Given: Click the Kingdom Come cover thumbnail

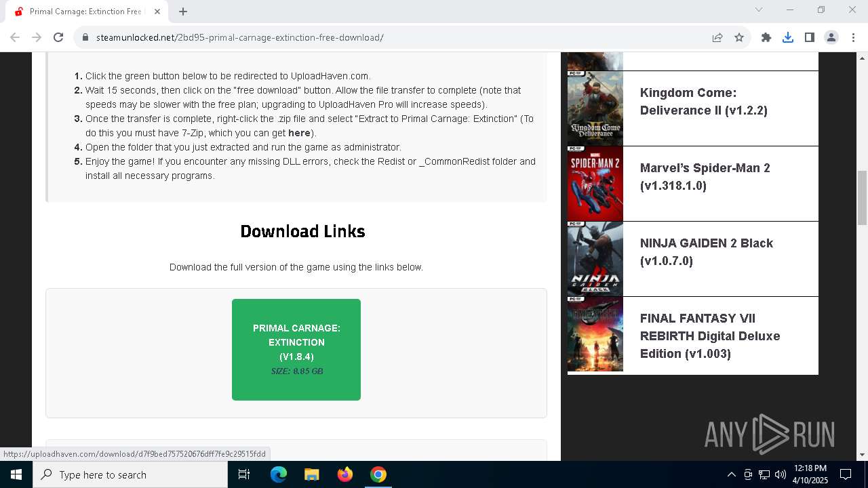Looking at the screenshot, I should (x=595, y=108).
